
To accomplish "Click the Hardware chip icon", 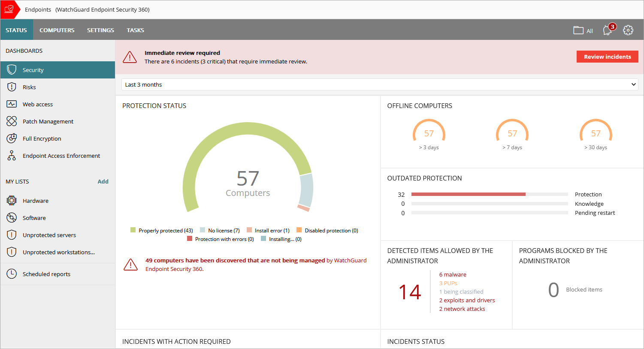I will click(x=12, y=201).
